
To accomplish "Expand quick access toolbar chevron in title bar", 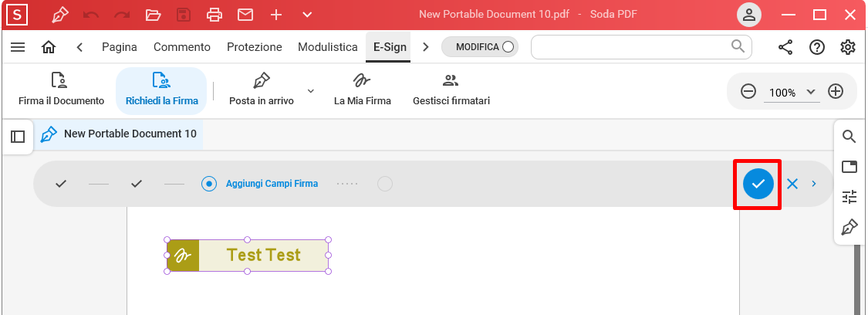I will click(x=308, y=15).
